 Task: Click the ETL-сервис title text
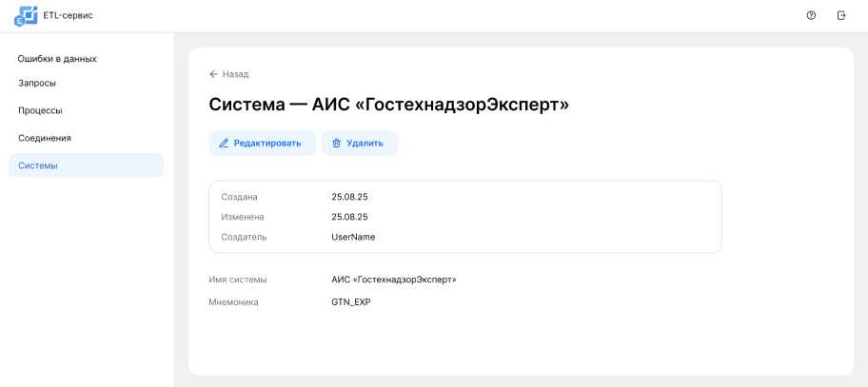click(x=69, y=15)
